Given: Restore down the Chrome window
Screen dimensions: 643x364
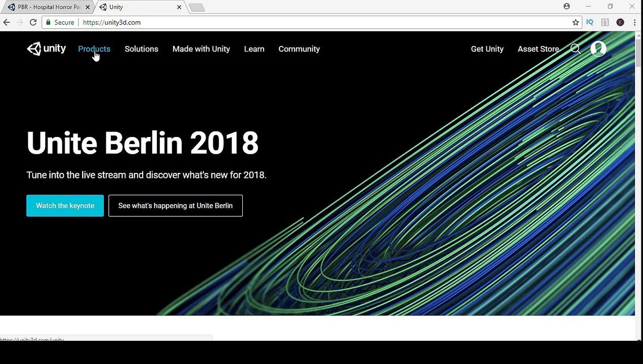Looking at the screenshot, I should 610,7.
